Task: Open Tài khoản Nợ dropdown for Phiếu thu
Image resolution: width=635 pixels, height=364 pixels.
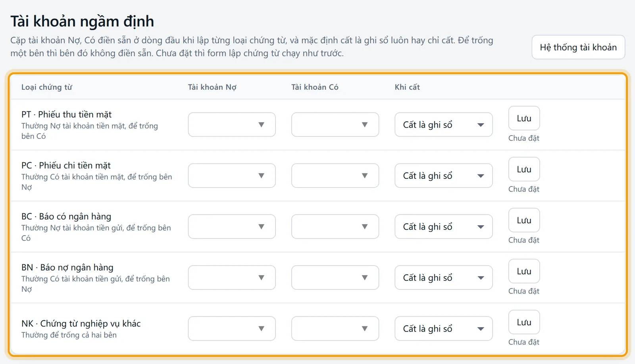Action: (x=232, y=125)
